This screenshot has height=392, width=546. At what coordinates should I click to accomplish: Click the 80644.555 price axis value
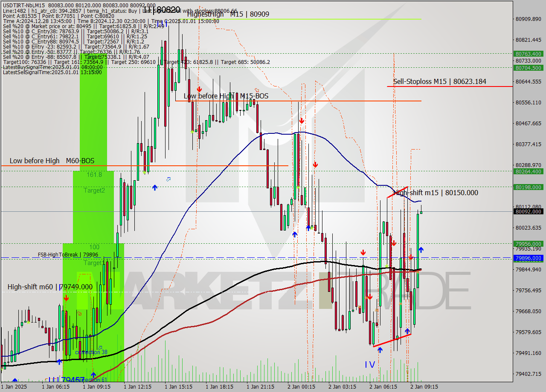(x=529, y=81)
